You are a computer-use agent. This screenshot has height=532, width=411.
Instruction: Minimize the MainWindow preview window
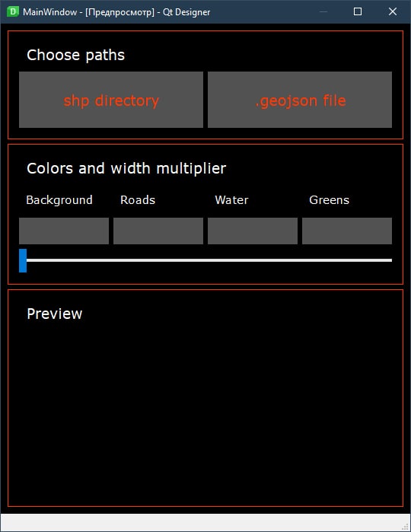323,12
